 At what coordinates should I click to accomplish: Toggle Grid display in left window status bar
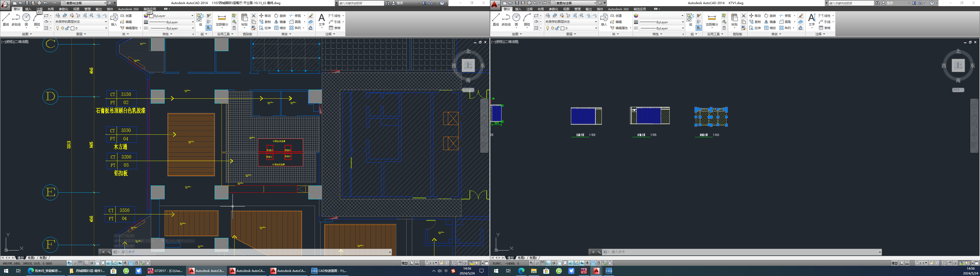point(80,263)
